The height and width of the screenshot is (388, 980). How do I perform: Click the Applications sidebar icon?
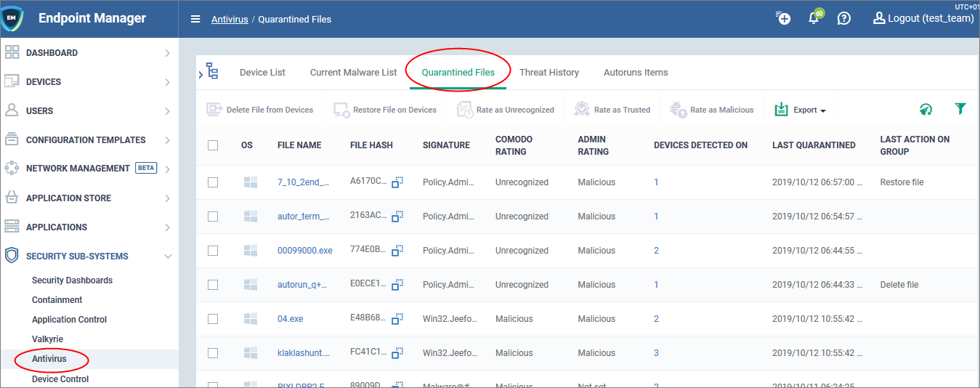pos(12,227)
